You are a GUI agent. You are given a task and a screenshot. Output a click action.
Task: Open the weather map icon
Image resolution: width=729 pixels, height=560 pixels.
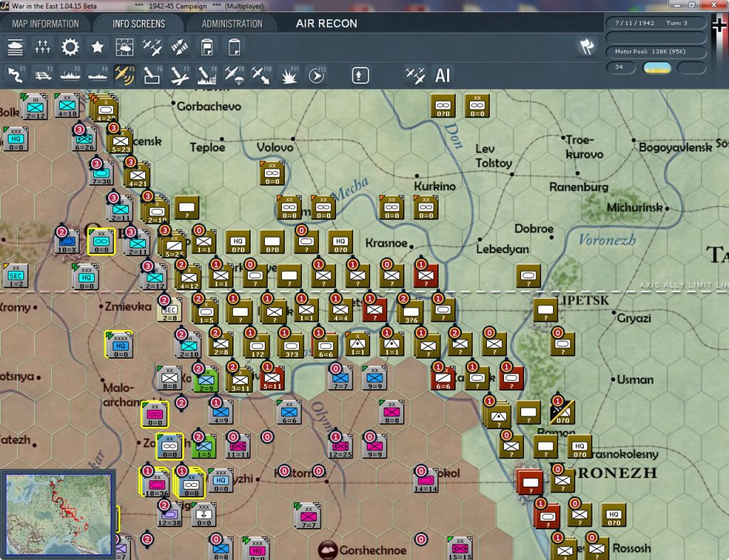point(125,47)
